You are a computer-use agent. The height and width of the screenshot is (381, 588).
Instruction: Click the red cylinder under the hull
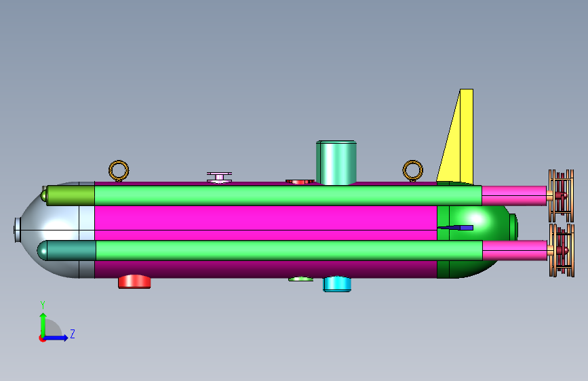point(134,281)
